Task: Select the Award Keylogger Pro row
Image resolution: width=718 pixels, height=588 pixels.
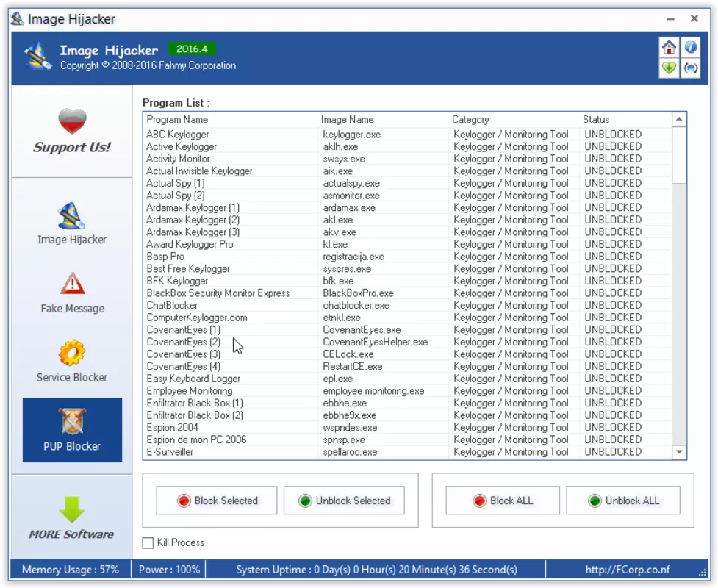Action: 407,244
